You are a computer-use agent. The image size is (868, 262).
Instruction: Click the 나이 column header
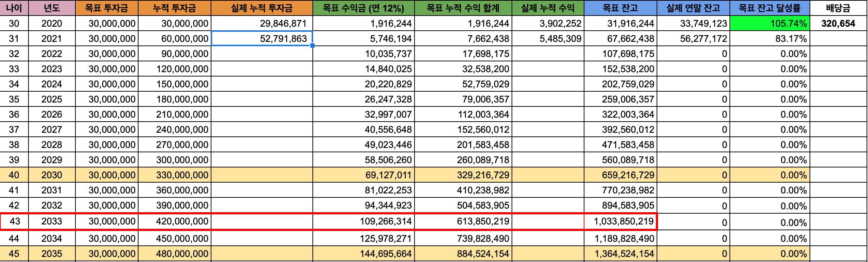(x=14, y=8)
